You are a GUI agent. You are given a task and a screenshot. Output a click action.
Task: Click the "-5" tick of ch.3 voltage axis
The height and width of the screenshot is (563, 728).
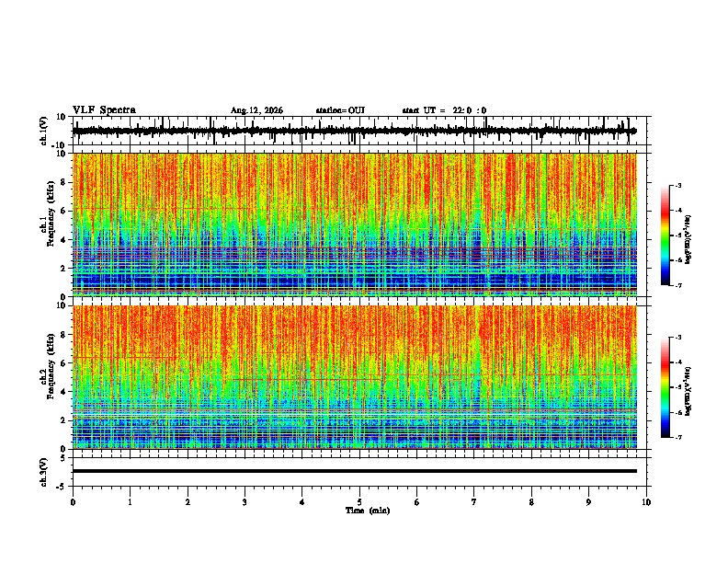62,487
